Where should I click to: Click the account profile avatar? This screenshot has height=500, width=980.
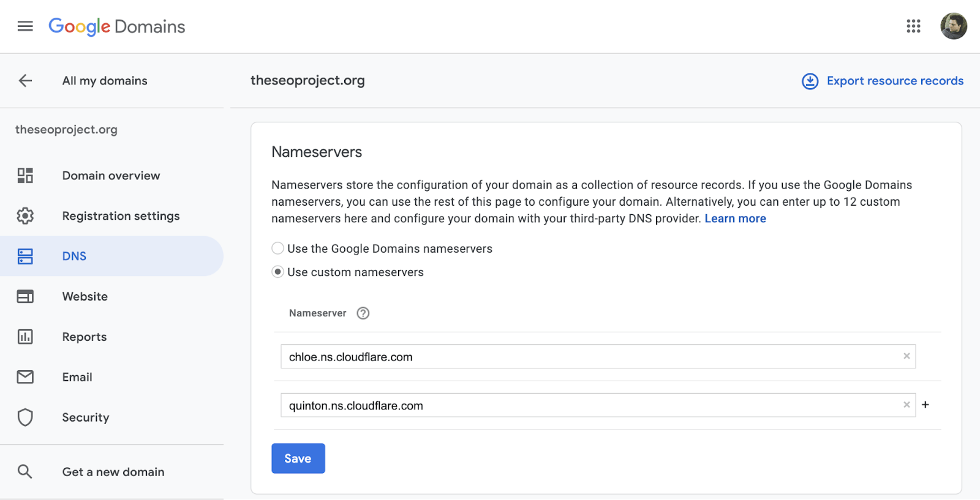click(953, 26)
